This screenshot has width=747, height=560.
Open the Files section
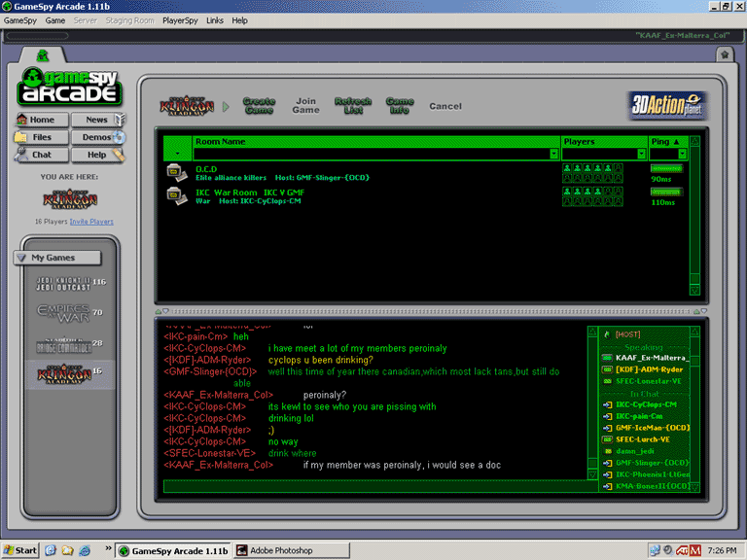tap(42, 137)
